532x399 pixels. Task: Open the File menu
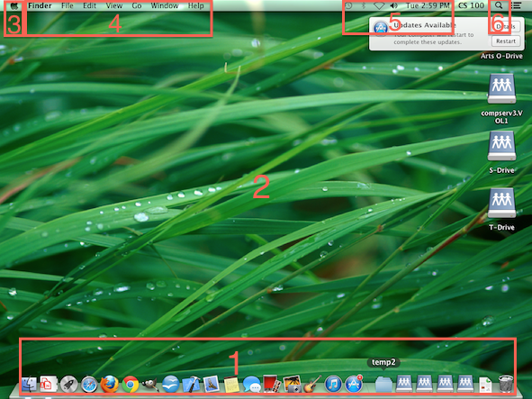(68, 5)
